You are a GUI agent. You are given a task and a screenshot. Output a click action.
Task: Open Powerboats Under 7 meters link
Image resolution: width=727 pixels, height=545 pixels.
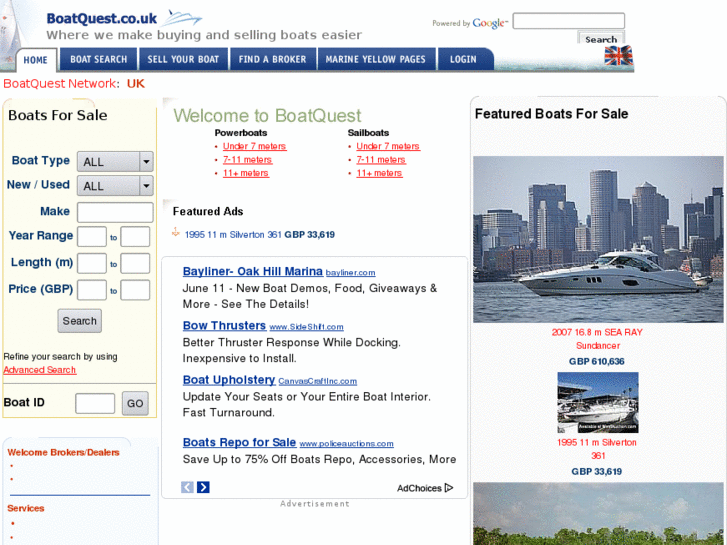[255, 147]
